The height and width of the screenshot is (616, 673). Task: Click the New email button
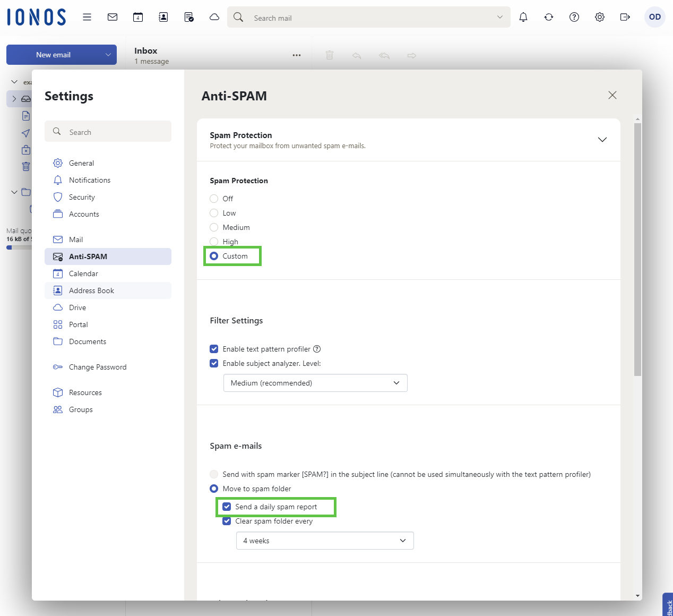(x=53, y=55)
